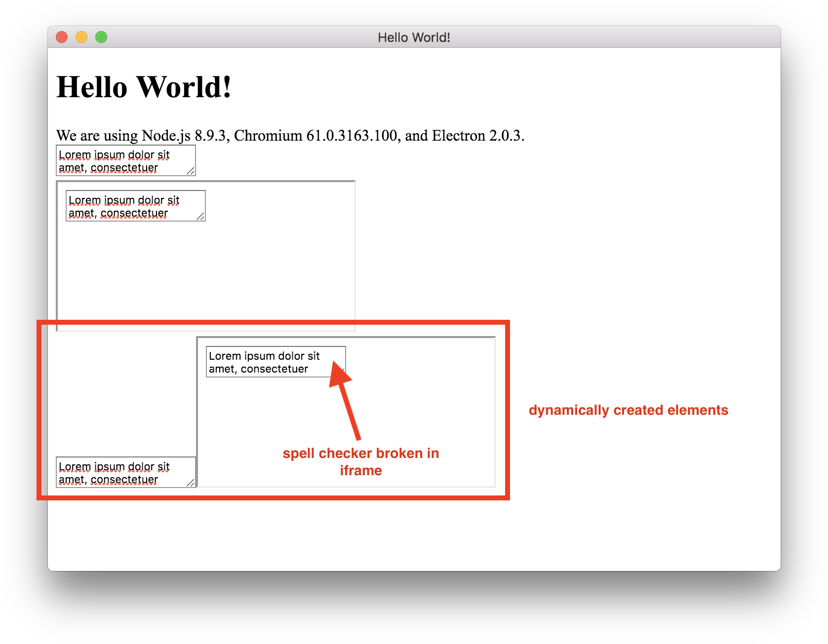This screenshot has height=644, width=828.
Task: Click the large Hello World! page heading
Action: pos(144,87)
